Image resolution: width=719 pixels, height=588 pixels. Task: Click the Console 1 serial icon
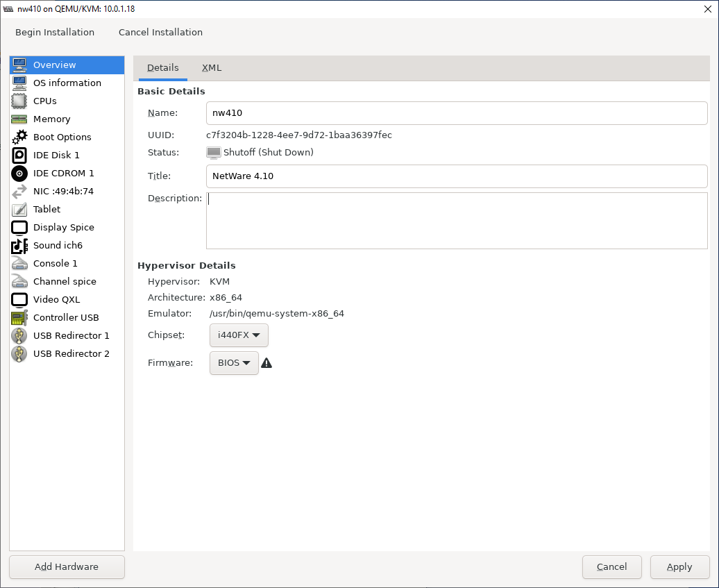[x=19, y=263]
